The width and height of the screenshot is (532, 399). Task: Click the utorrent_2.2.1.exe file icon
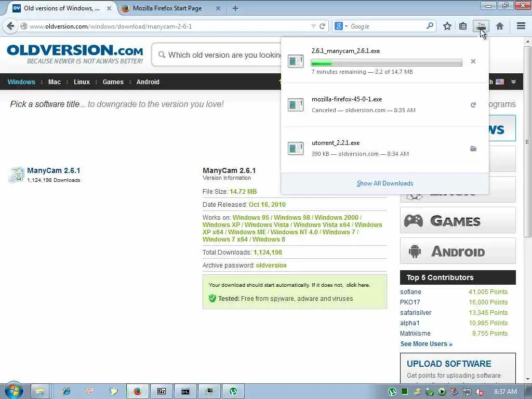296,148
